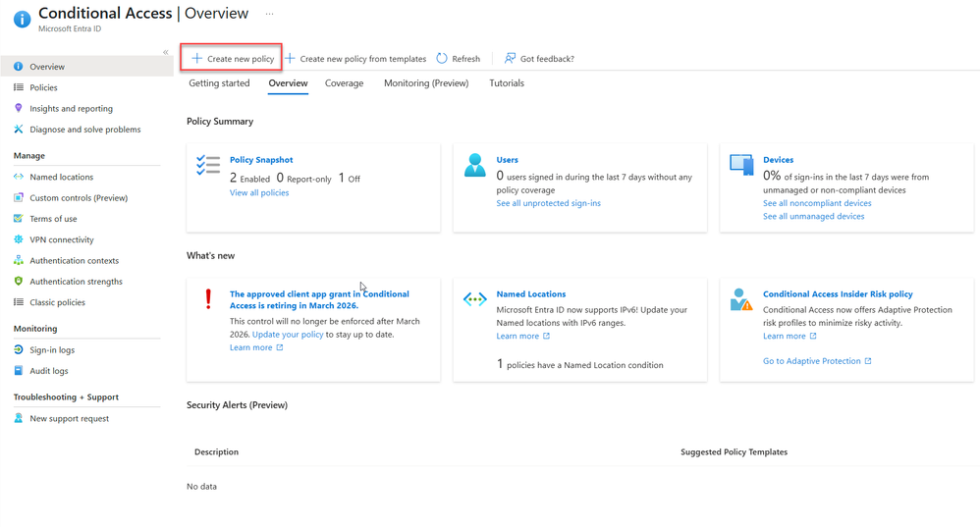Click the VPN connectivity gear icon
Screen dimensions: 980x527
[x=18, y=239]
